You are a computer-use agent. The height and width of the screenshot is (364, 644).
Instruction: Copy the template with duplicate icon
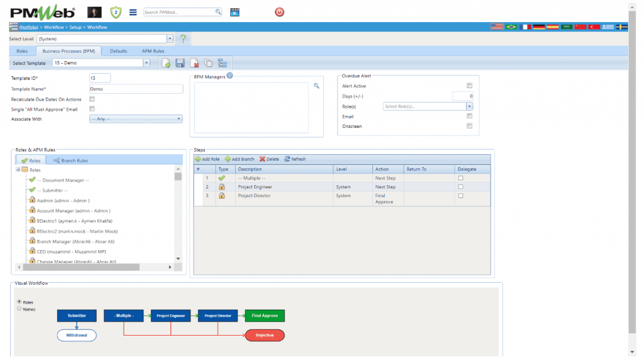pyautogui.click(x=209, y=63)
